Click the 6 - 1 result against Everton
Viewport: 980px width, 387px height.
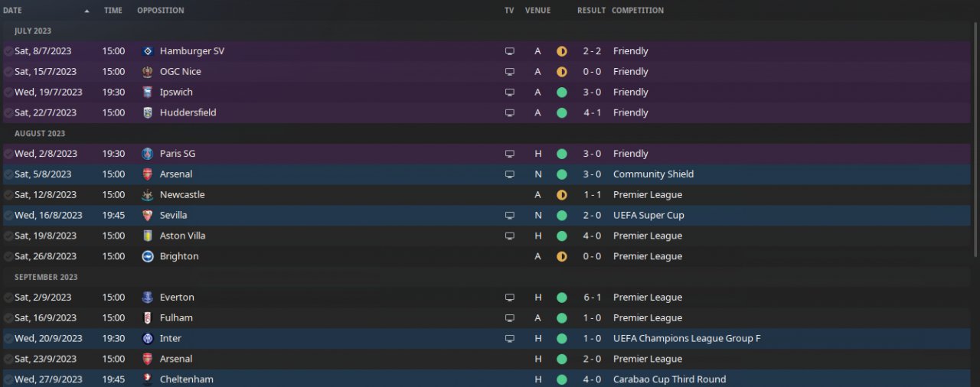pos(591,298)
